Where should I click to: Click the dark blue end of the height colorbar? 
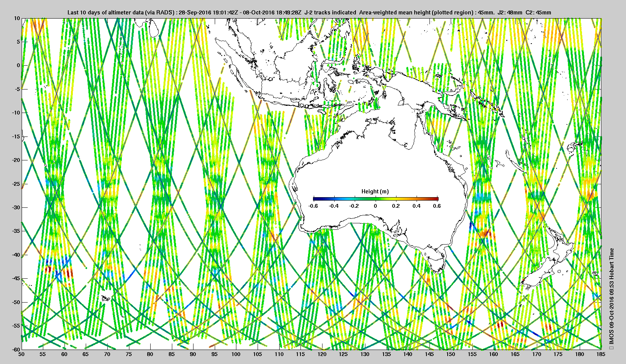[315, 198]
